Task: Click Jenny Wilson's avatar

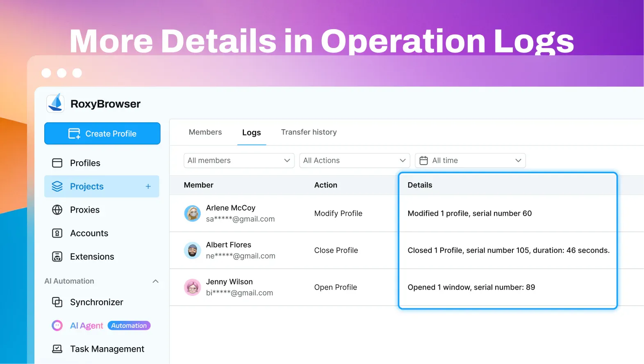Action: [192, 287]
